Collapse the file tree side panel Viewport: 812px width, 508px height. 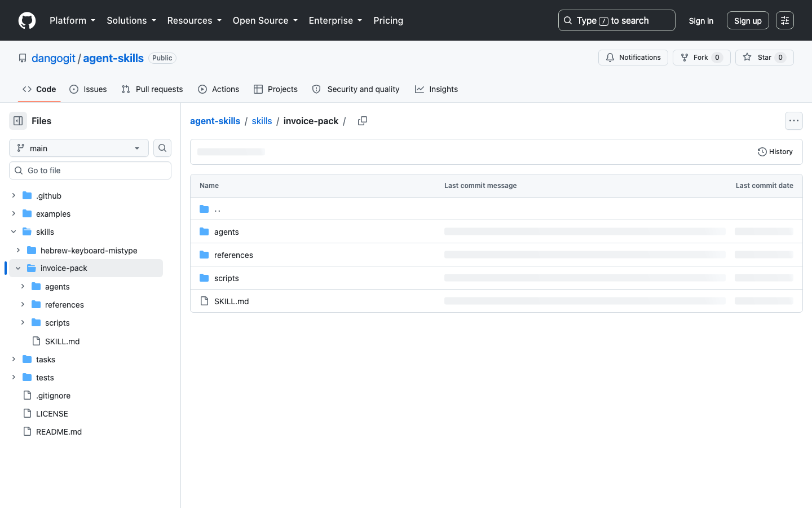(18, 121)
